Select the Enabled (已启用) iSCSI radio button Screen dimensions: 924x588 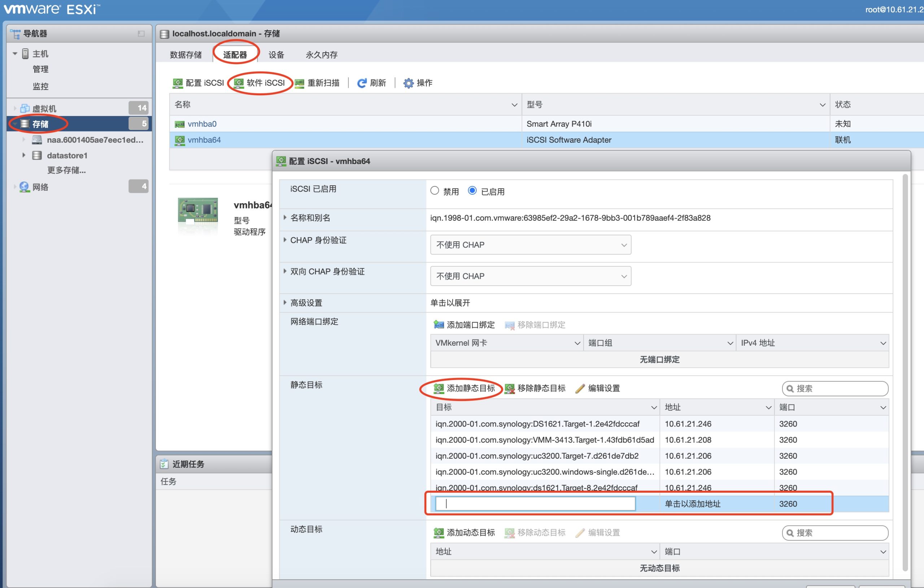(472, 191)
